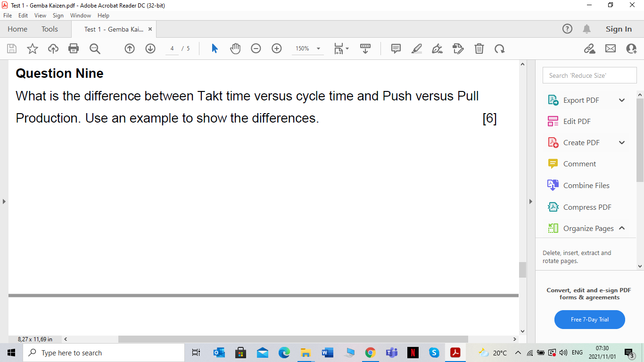
Task: Save the current PDF document
Action: pos(11,49)
